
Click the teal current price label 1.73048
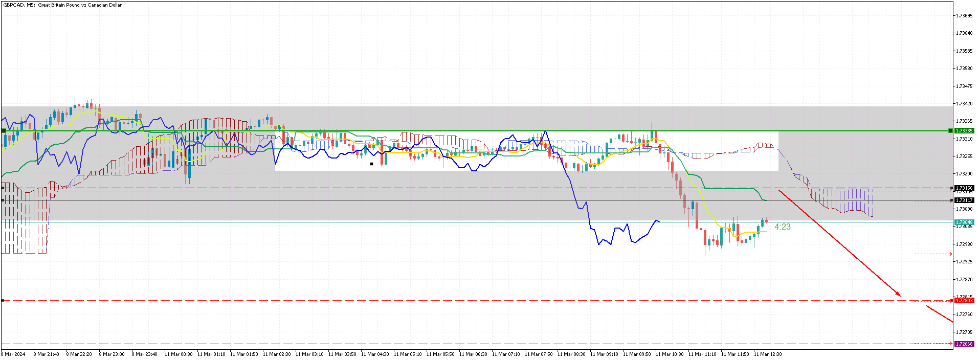[964, 222]
